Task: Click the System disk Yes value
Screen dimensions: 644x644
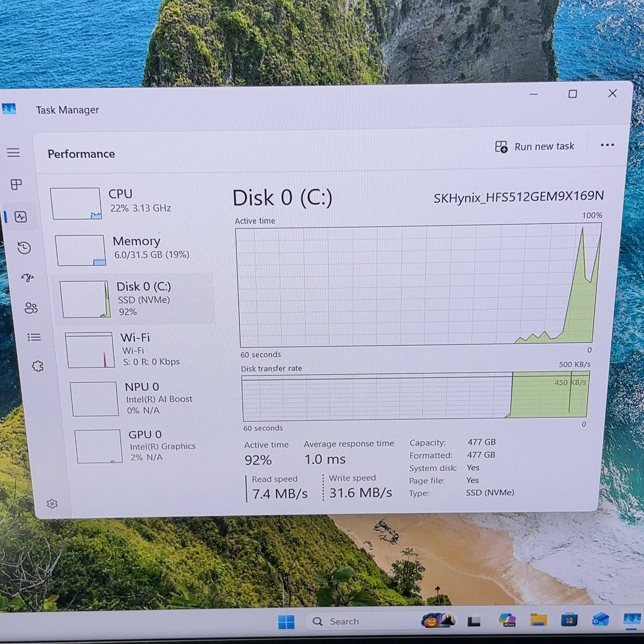Action: 473,467
